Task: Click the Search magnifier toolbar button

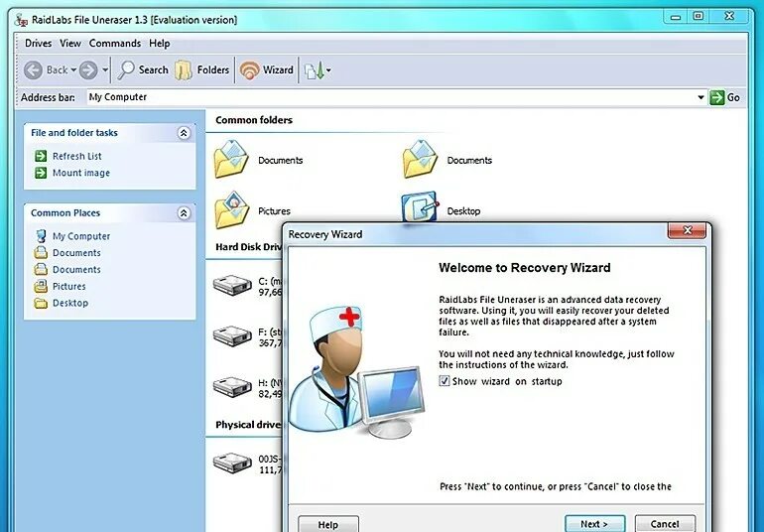Action: coord(143,70)
